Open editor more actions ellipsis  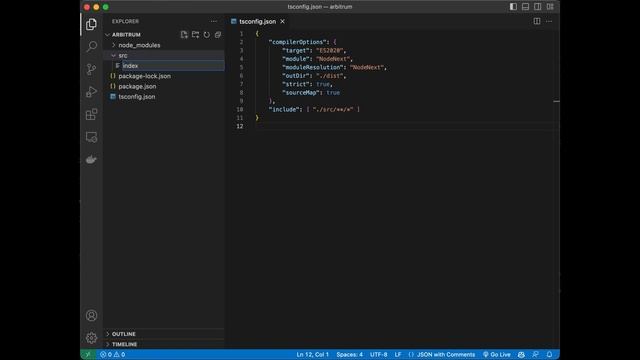pyautogui.click(x=549, y=21)
